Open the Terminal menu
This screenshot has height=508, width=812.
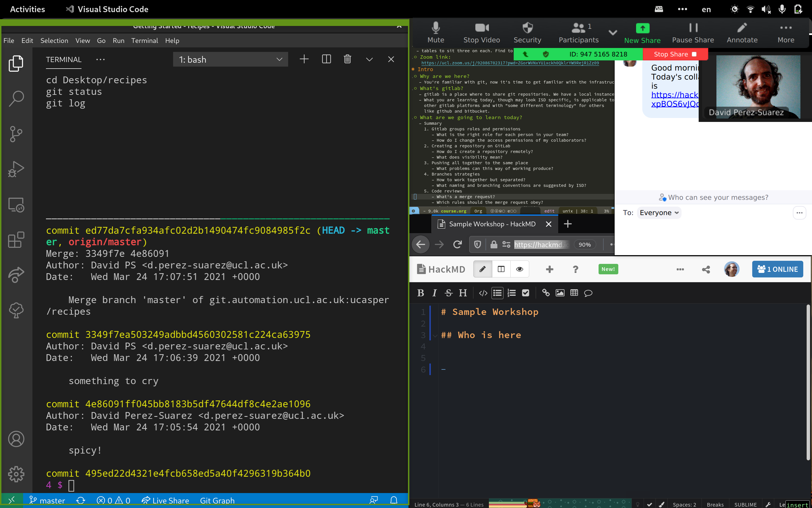pos(144,40)
